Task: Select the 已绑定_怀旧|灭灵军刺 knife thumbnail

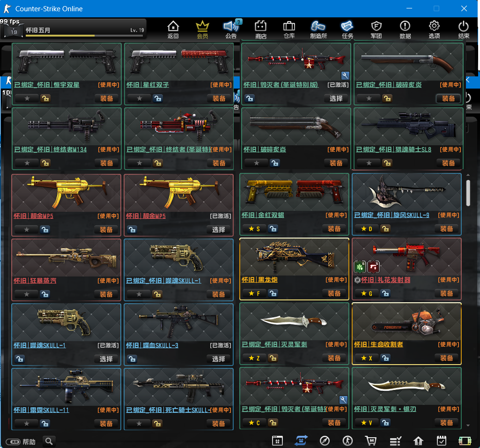Action: [x=294, y=321]
